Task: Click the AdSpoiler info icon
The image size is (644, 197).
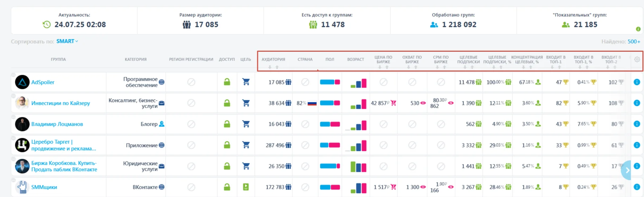Action: coord(637,82)
